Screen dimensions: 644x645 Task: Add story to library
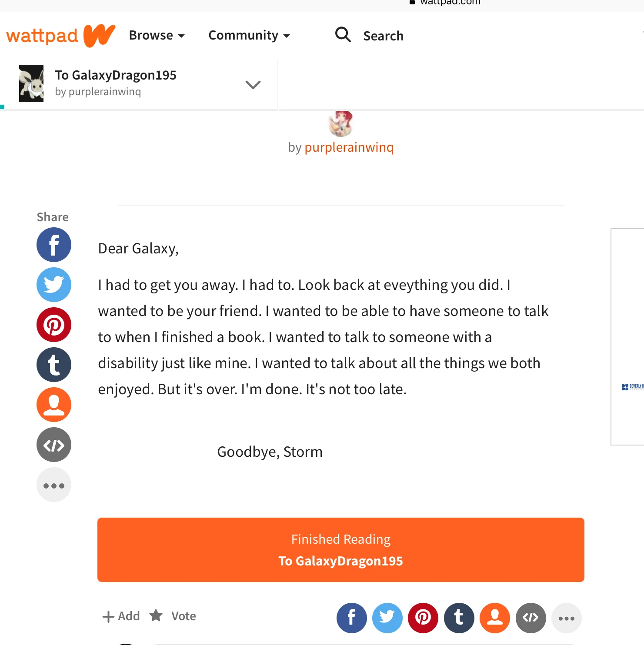click(121, 616)
